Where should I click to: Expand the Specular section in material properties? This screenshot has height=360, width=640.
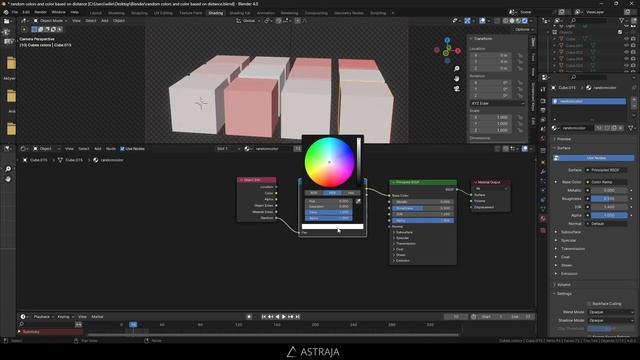click(568, 240)
